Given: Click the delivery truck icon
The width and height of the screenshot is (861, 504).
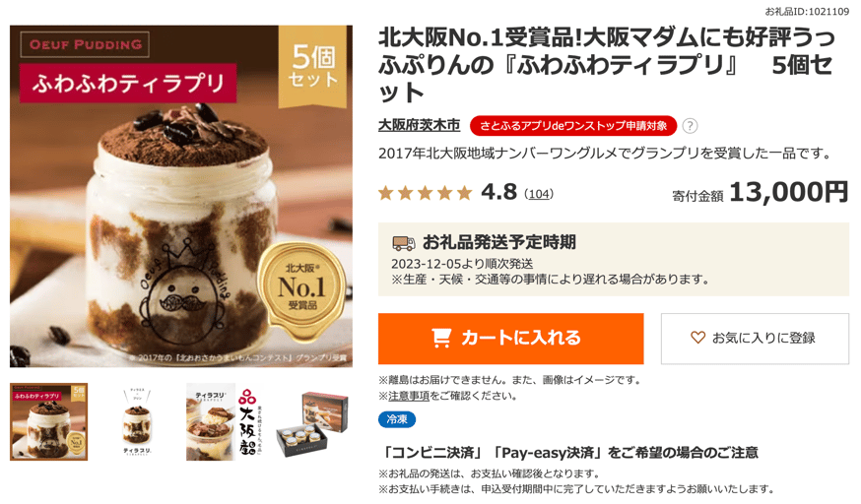Looking at the screenshot, I should (x=404, y=242).
